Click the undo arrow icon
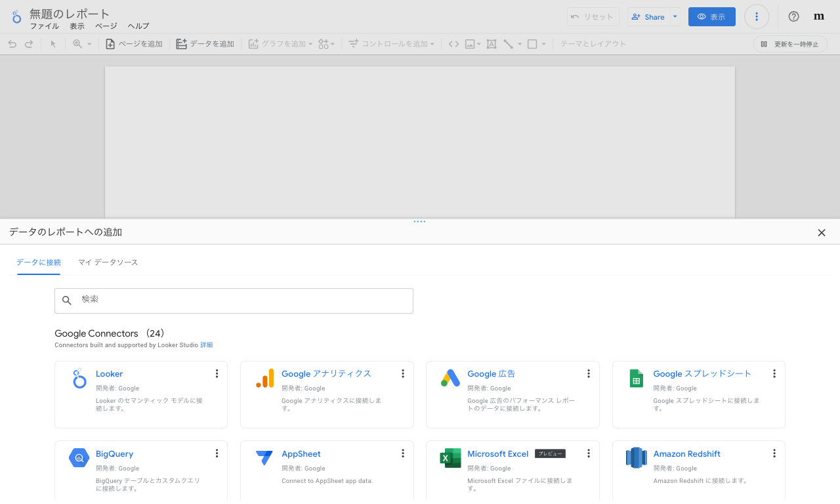 pyautogui.click(x=12, y=44)
